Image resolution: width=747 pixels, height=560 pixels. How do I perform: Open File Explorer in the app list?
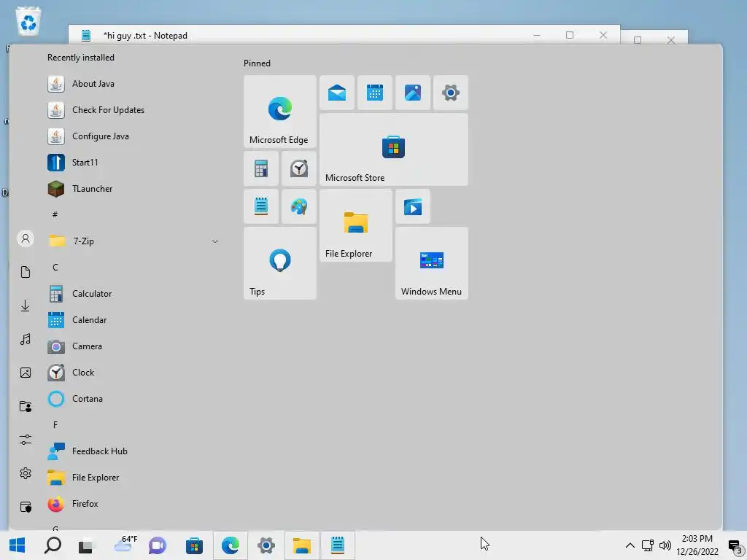(x=133, y=477)
